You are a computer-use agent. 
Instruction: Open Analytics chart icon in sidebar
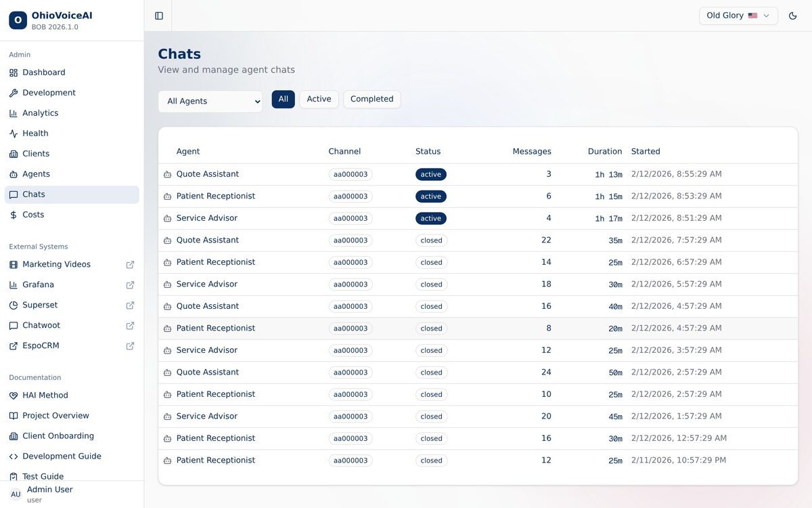tap(14, 113)
